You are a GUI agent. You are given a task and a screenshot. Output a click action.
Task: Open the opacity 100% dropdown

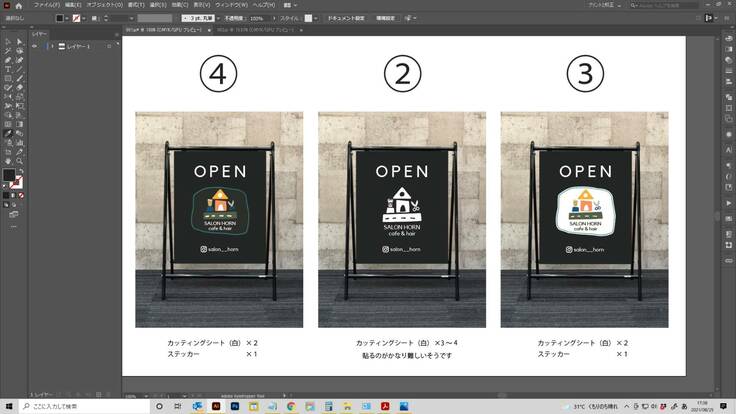coord(273,18)
